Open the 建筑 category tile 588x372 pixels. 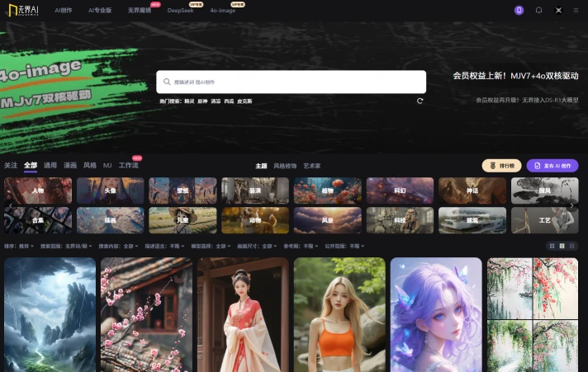[x=472, y=220]
